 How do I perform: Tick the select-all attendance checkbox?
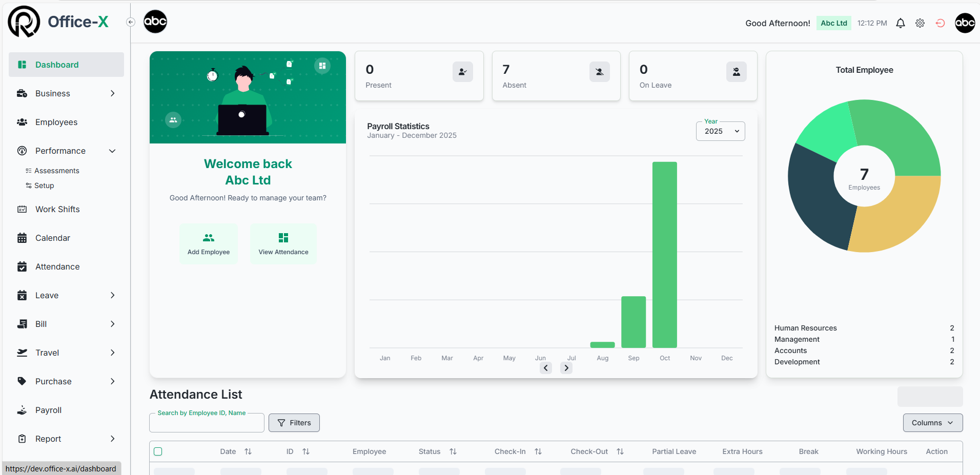pyautogui.click(x=158, y=451)
